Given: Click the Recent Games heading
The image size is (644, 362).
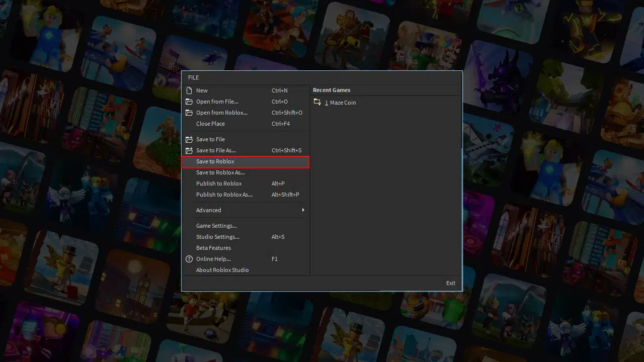Looking at the screenshot, I should 332,90.
